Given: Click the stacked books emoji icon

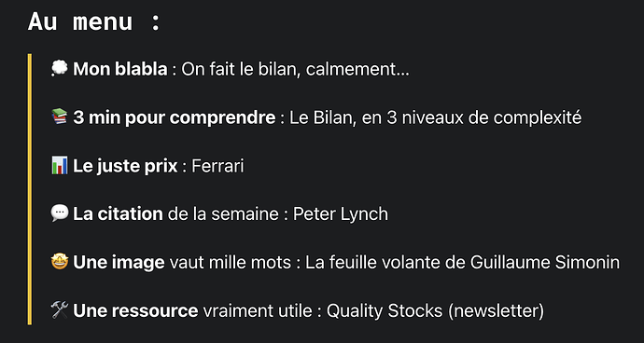Looking at the screenshot, I should click(x=60, y=117).
